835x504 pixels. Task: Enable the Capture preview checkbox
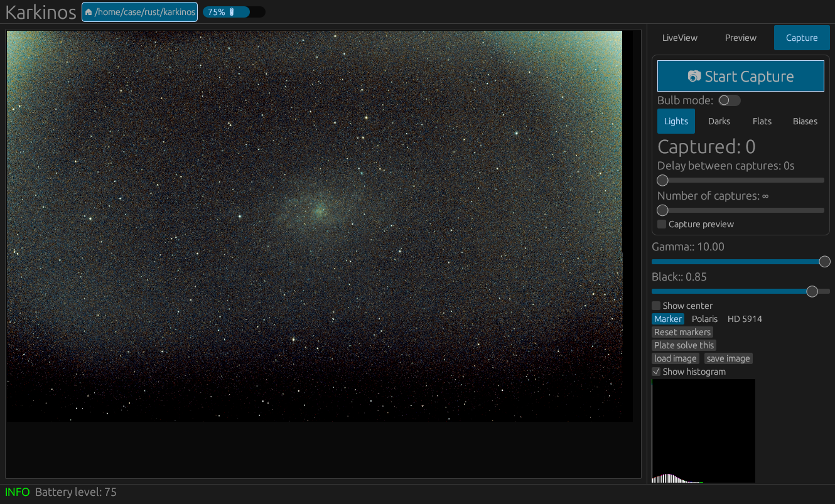pos(662,224)
